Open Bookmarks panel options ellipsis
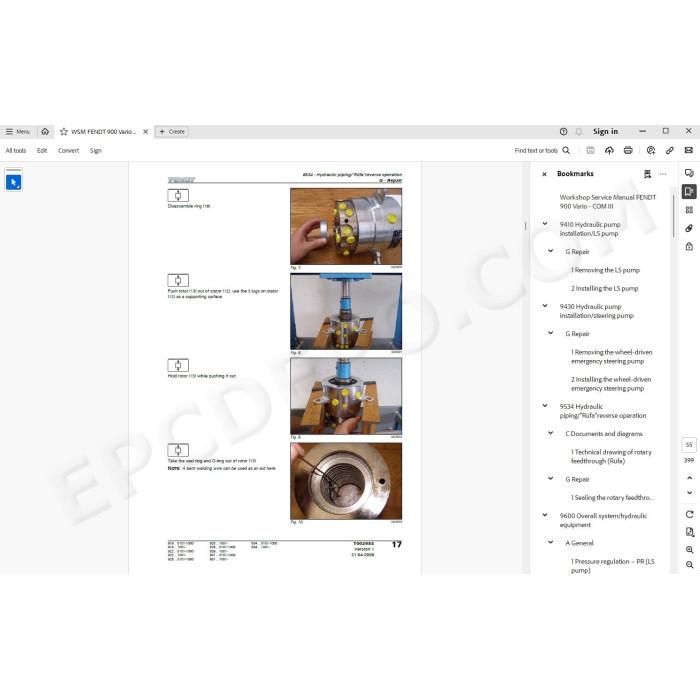This screenshot has height=700, width=700. click(663, 174)
